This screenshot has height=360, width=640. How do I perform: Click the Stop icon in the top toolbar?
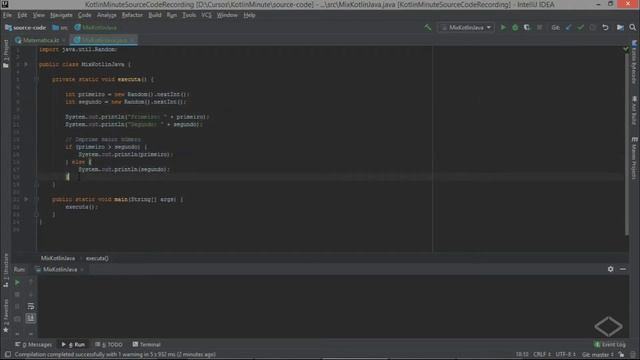[x=539, y=27]
